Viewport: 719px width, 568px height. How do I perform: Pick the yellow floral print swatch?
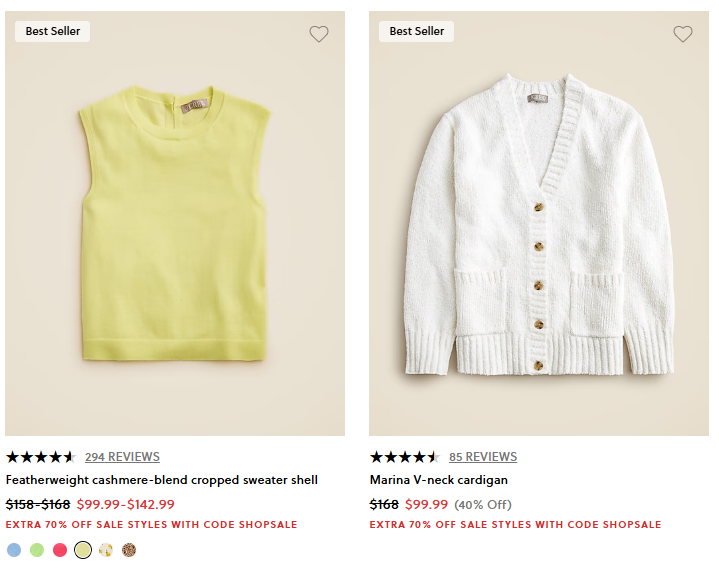(106, 549)
